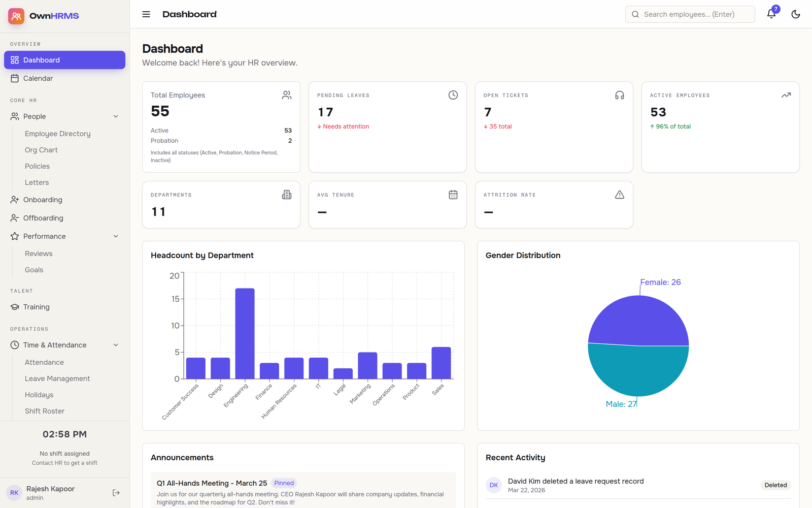Click the People group icon
Viewport: 812px width, 508px height.
(15, 116)
